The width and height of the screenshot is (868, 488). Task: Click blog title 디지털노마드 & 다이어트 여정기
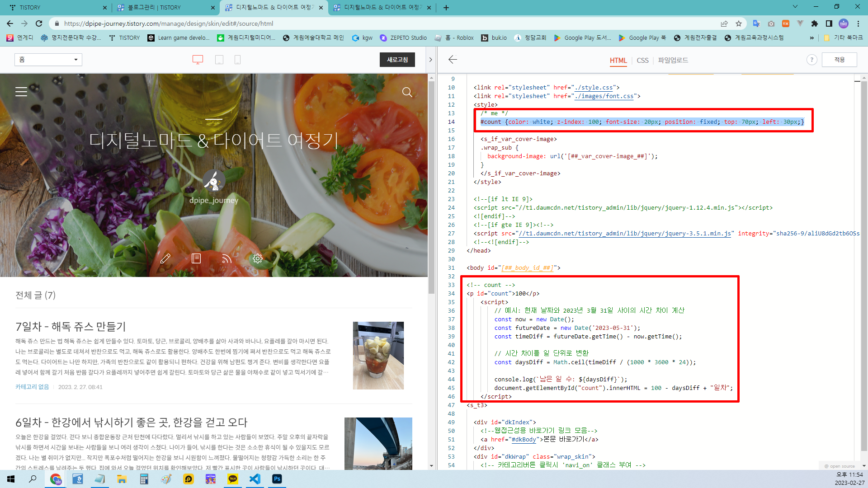[214, 140]
